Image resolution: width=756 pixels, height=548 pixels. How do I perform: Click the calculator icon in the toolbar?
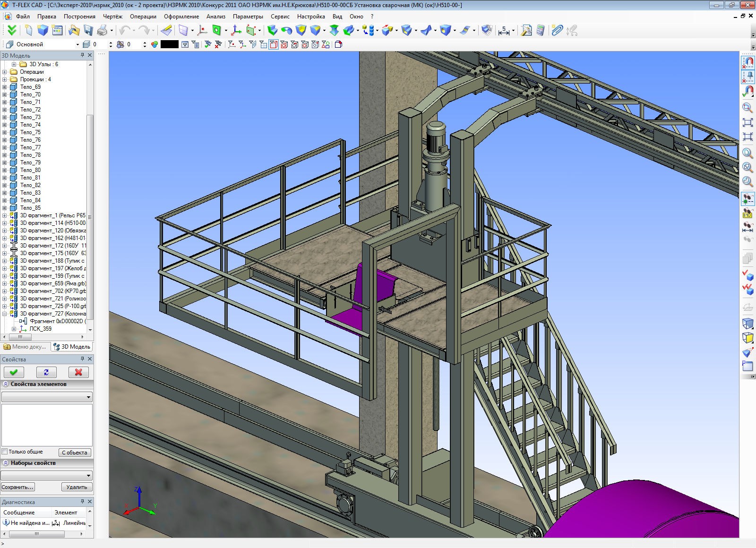coord(541,31)
